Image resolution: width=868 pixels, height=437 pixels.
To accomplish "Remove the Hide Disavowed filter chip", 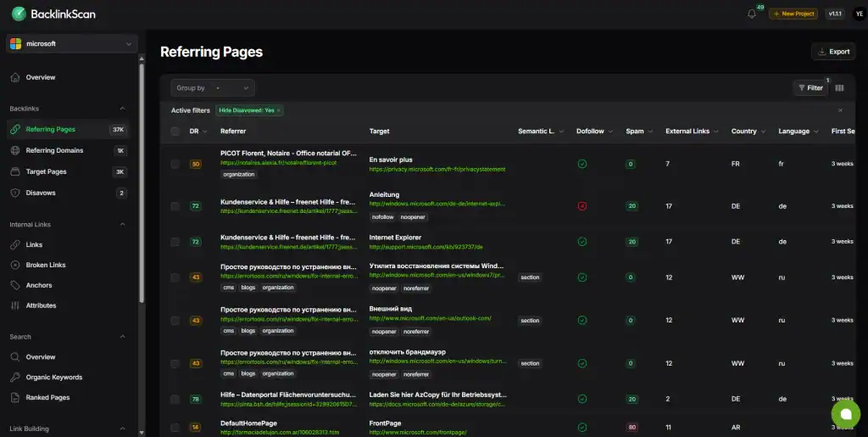I will (279, 110).
